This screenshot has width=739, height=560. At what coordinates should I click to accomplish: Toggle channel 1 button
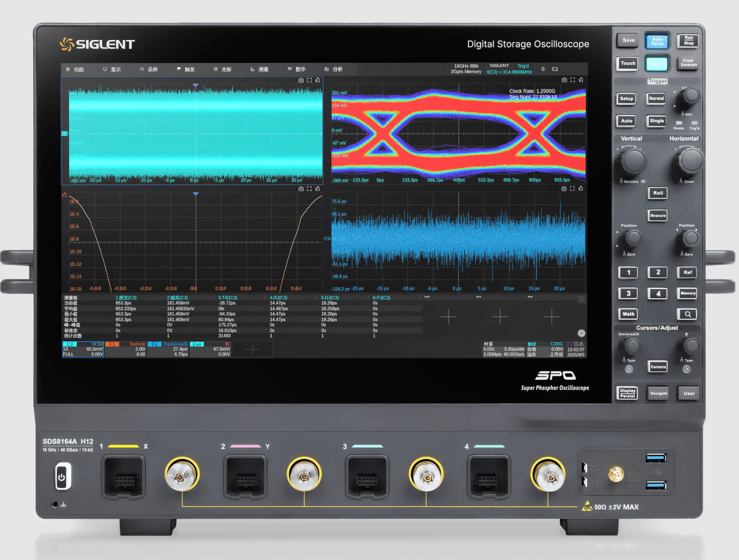coord(628,273)
